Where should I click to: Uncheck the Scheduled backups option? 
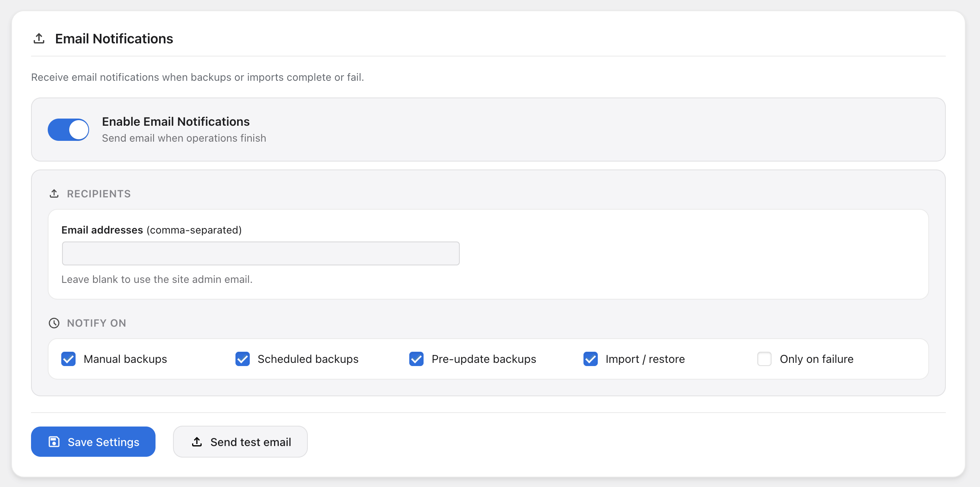coord(243,359)
